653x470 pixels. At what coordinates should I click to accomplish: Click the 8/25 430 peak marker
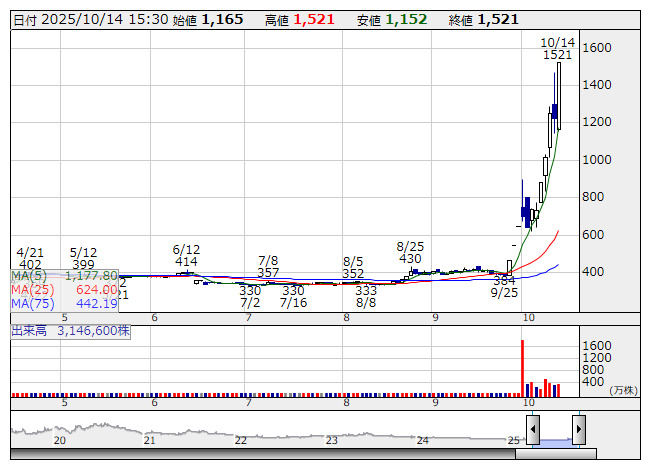point(409,252)
